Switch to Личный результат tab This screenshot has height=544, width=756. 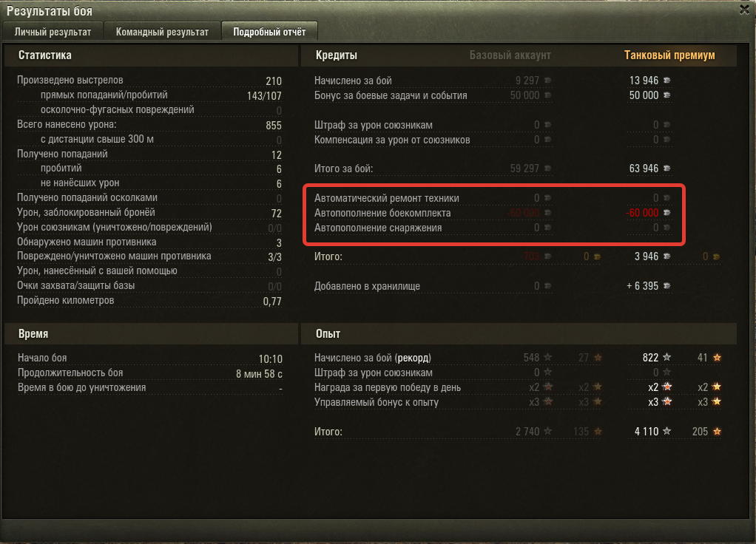pyautogui.click(x=53, y=32)
